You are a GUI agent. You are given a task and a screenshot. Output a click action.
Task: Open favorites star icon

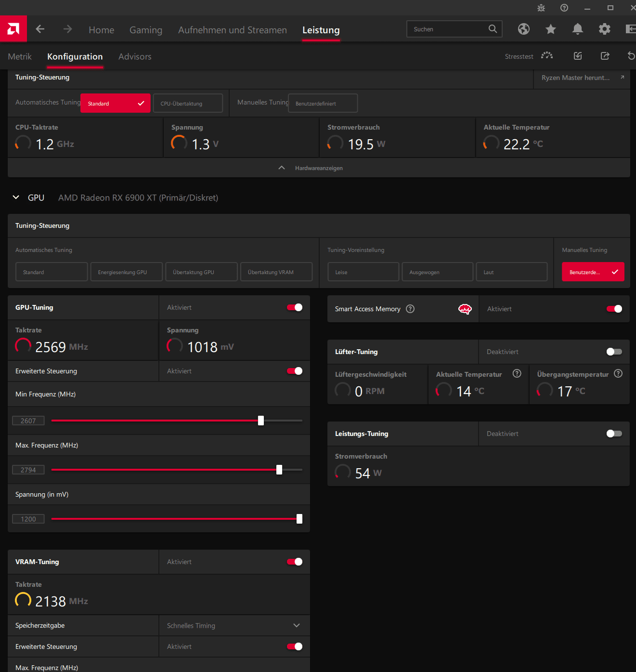pos(551,29)
